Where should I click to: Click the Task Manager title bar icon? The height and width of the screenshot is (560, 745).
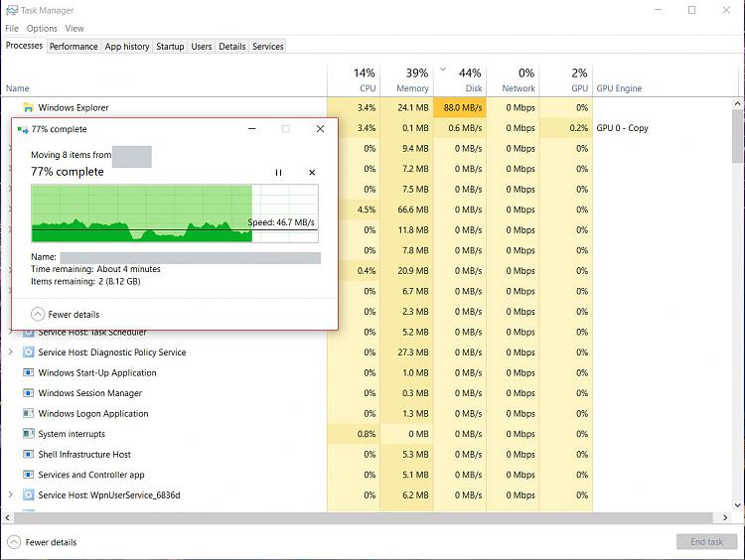tap(11, 10)
